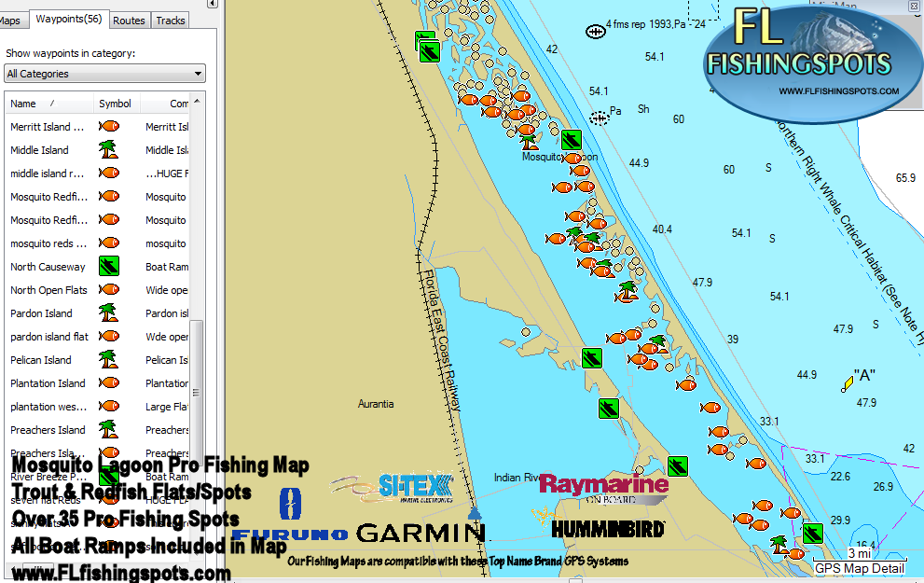Open the Waypoints(56) tab
This screenshot has width=924, height=583.
coord(69,19)
